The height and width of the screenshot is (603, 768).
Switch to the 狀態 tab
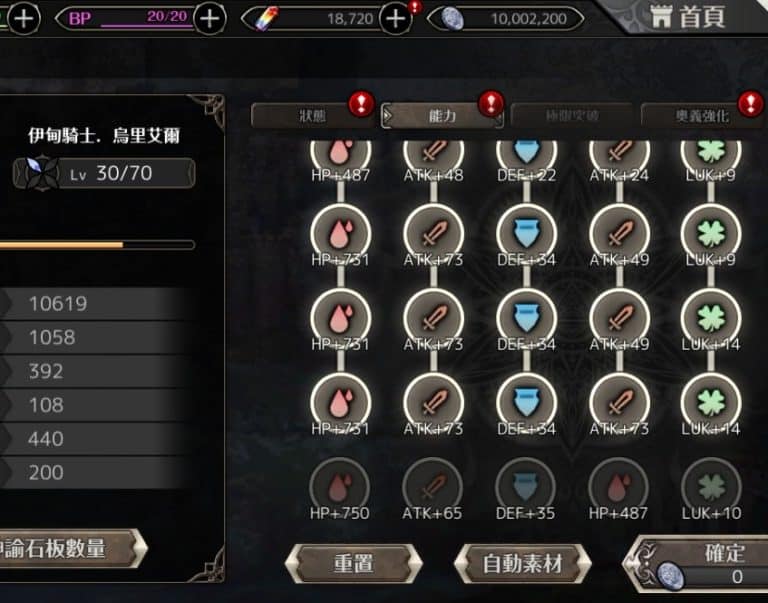(312, 116)
